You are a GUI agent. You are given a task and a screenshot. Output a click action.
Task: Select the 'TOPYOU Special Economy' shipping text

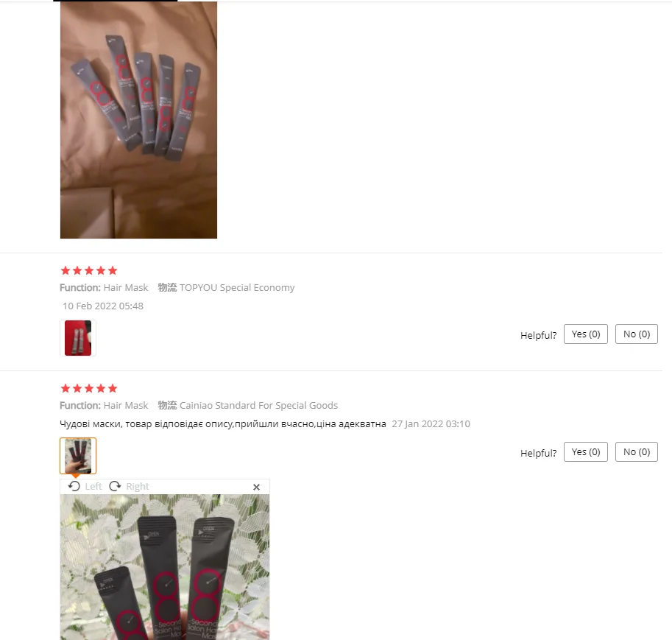pyautogui.click(x=237, y=288)
